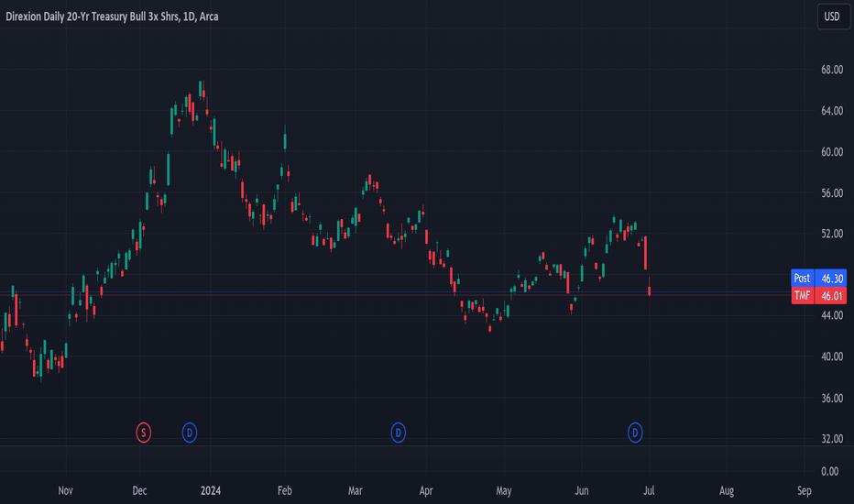
Task: Click the chart title Direxion Daily 20-Yr Treasury
Action: click(x=112, y=16)
